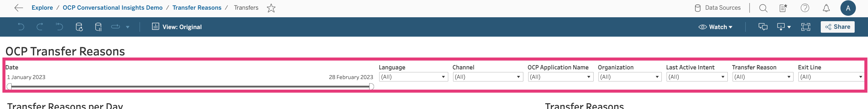This screenshot has width=868, height=109.
Task: Click the undo arrow in toolbar
Action: click(x=21, y=27)
